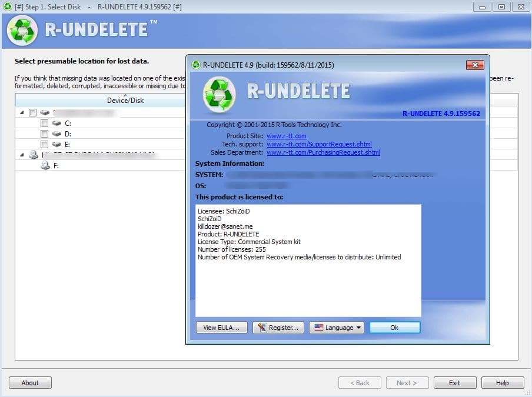Click the 'Product: R-UNDELETE' line

(x=228, y=234)
